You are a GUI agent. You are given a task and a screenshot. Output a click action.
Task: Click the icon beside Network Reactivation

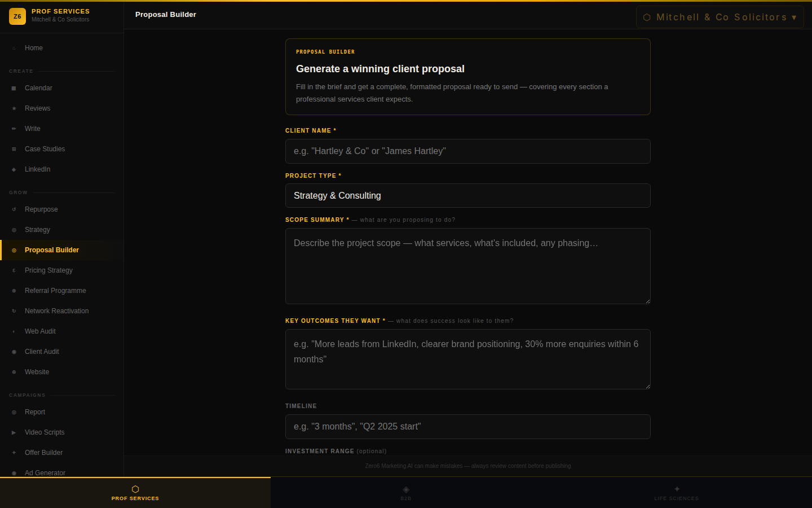coord(14,311)
